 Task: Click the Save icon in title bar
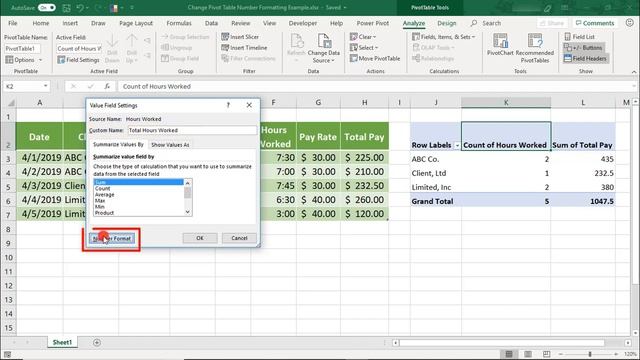[67, 8]
